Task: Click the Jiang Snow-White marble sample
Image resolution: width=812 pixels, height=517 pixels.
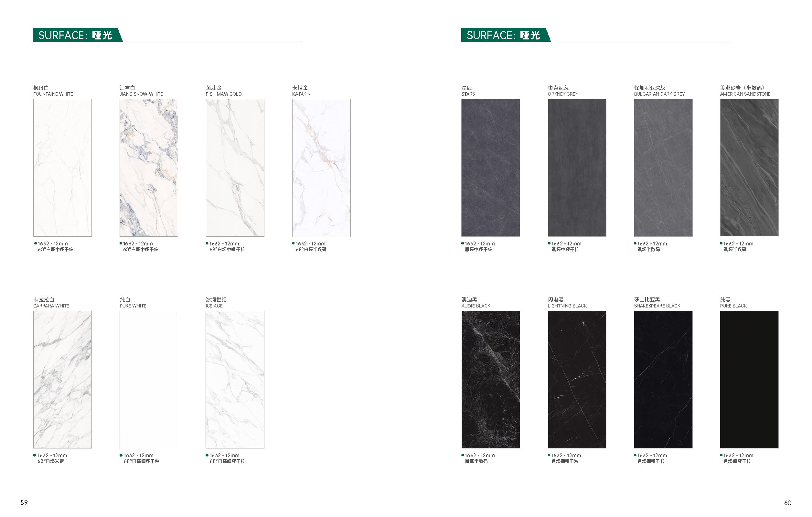Action: [149, 167]
